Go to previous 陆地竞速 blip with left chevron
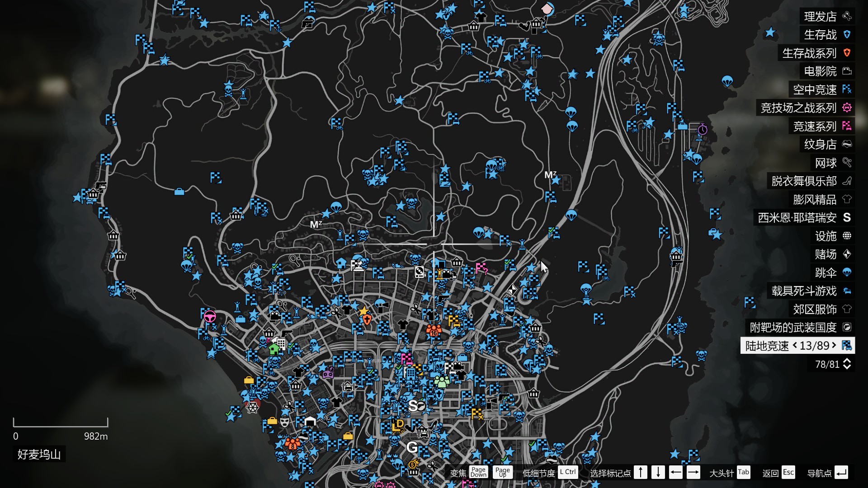This screenshot has width=868, height=488. [795, 346]
